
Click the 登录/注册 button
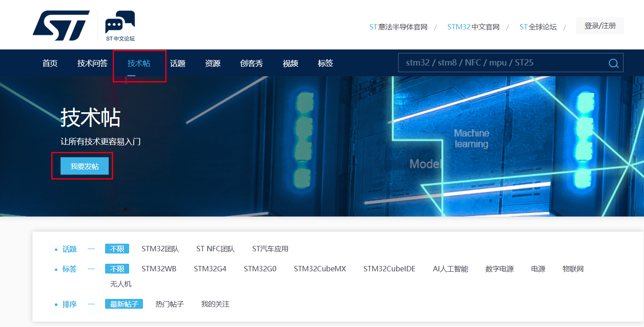coord(600,26)
